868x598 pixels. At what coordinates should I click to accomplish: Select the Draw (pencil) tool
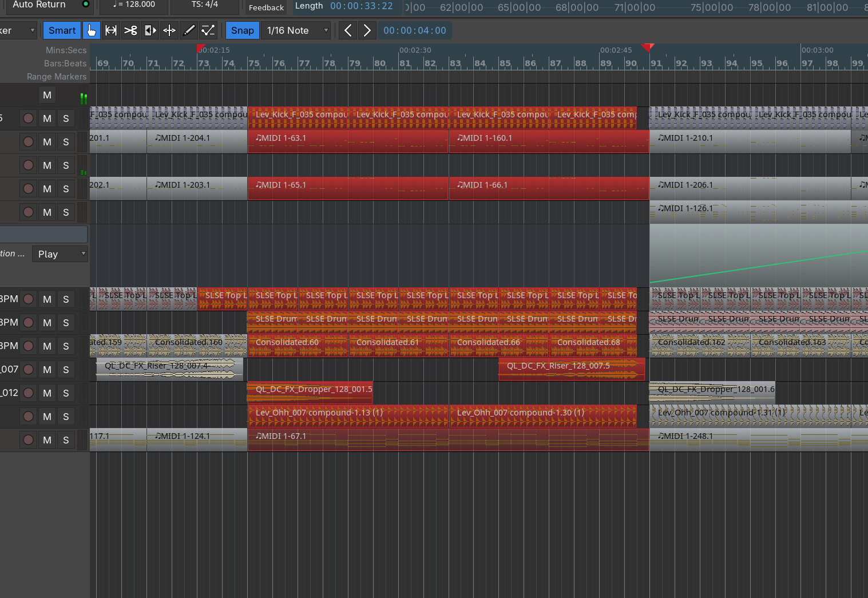point(189,30)
